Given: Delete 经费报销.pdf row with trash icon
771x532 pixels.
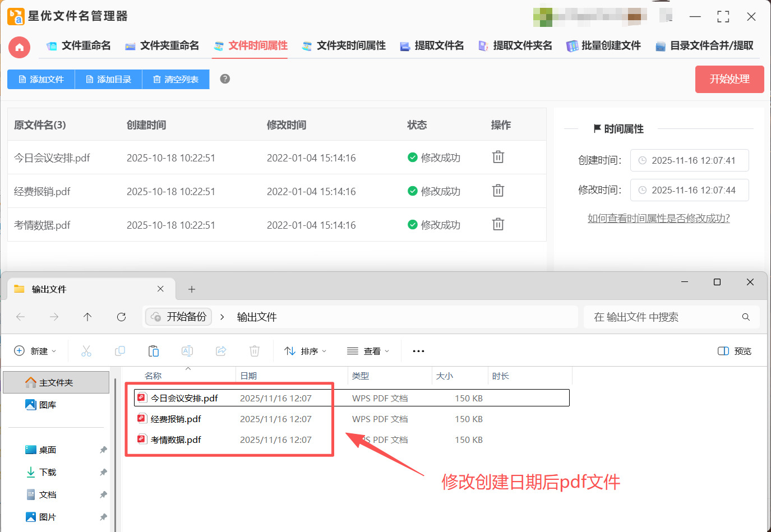Looking at the screenshot, I should (x=498, y=191).
